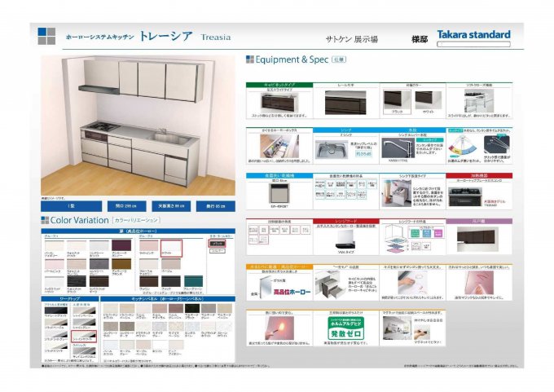Viewport: 554px width, 392px height.
Task: Click the blue I型 layout button
Action: [x=72, y=206]
